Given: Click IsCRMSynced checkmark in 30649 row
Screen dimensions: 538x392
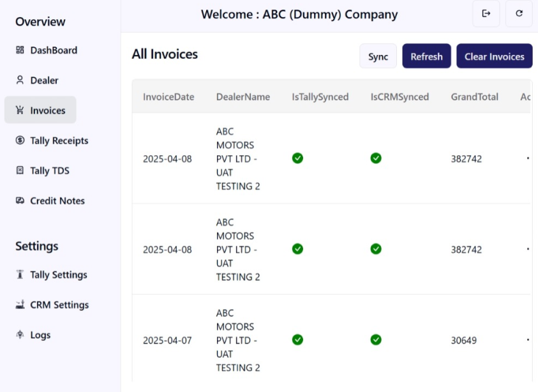Looking at the screenshot, I should click(376, 340).
